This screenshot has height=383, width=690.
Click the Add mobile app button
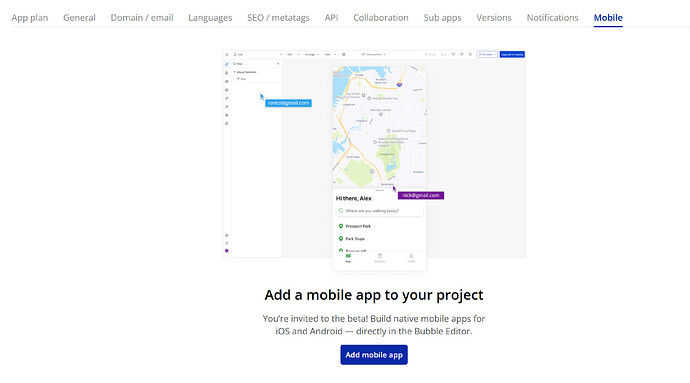click(x=374, y=355)
